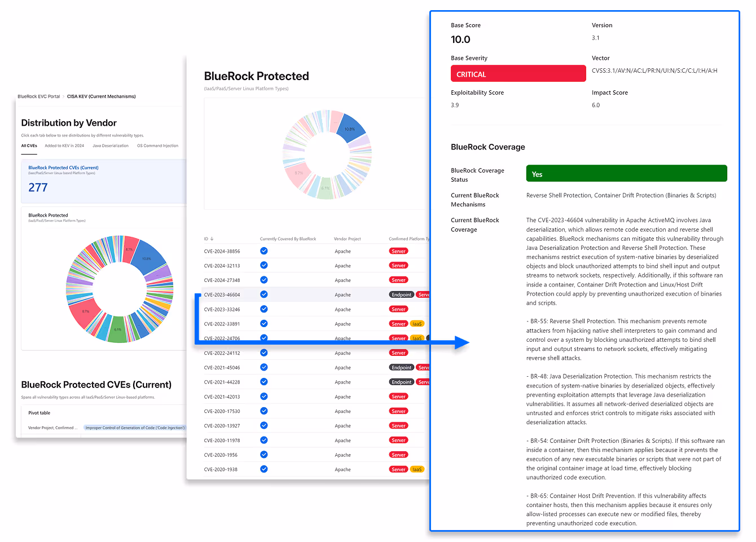Select the 277 protected CVEs count
This screenshot has height=542, width=756.
click(x=38, y=187)
